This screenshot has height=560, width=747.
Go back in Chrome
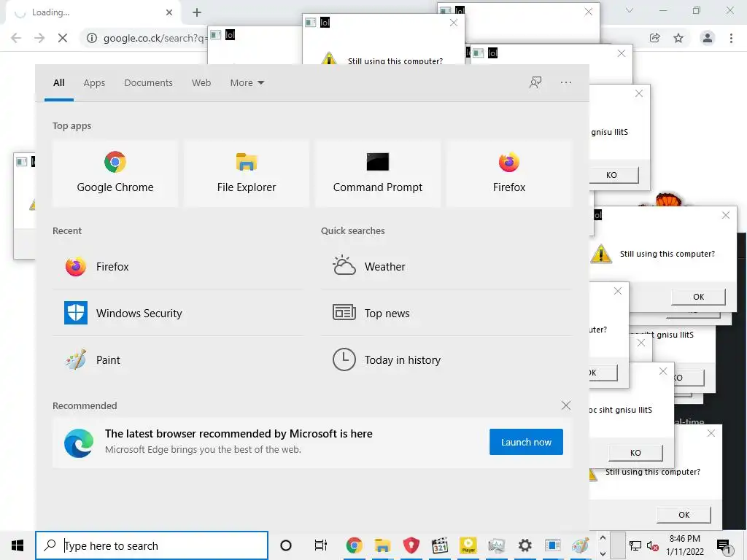(x=16, y=38)
